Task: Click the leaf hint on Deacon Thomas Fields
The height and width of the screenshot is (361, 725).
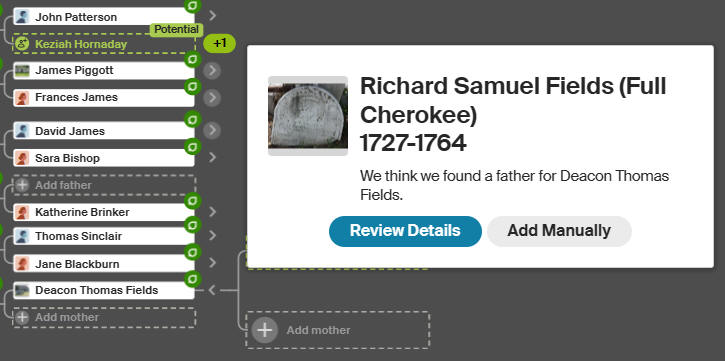Action: click(x=192, y=279)
